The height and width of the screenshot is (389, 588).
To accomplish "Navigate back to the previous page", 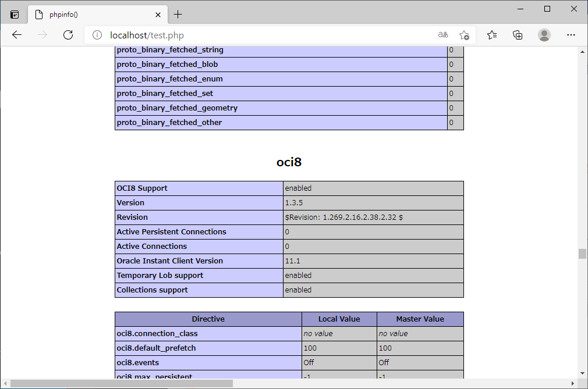I will coord(16,35).
